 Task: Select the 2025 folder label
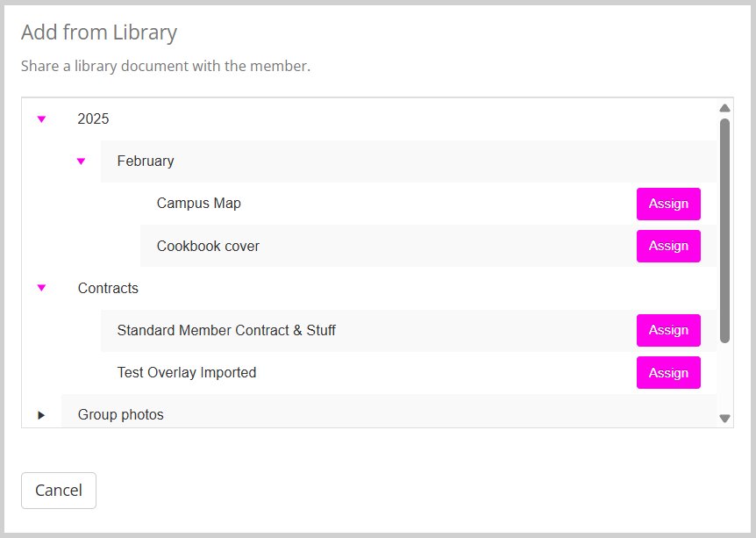(x=93, y=118)
